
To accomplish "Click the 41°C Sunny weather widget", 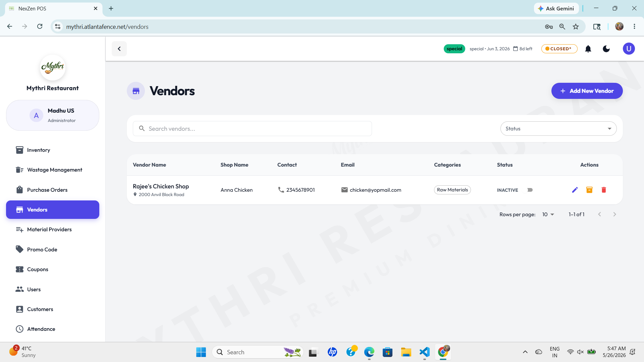I will tap(23, 352).
